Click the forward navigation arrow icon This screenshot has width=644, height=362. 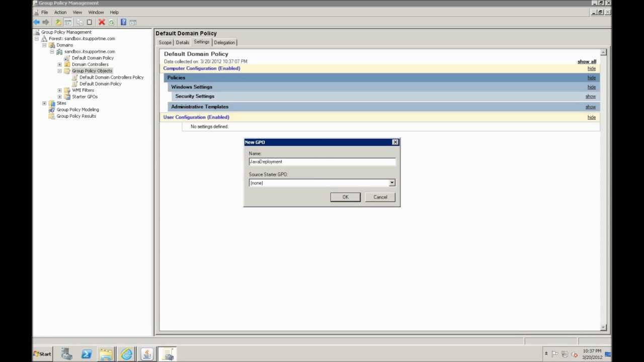[45, 22]
